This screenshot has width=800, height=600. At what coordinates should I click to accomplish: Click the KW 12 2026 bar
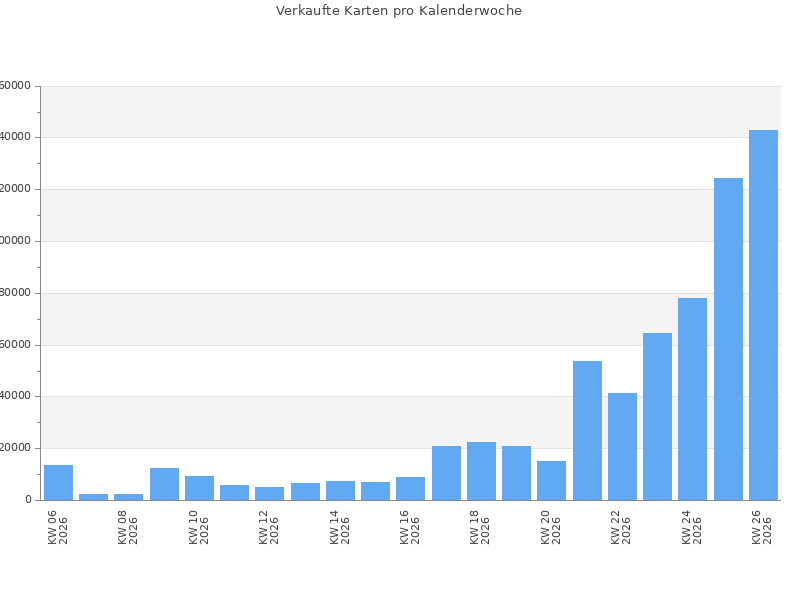point(269,494)
